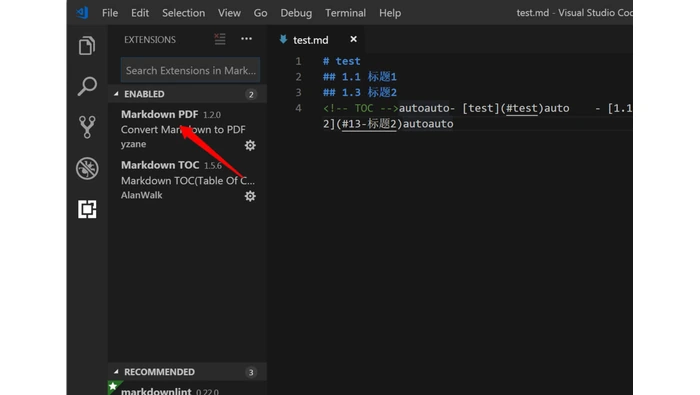Click 'Markdown TOC(Table Of C...' description
Viewport: 700px width, 395px height.
[x=188, y=180]
